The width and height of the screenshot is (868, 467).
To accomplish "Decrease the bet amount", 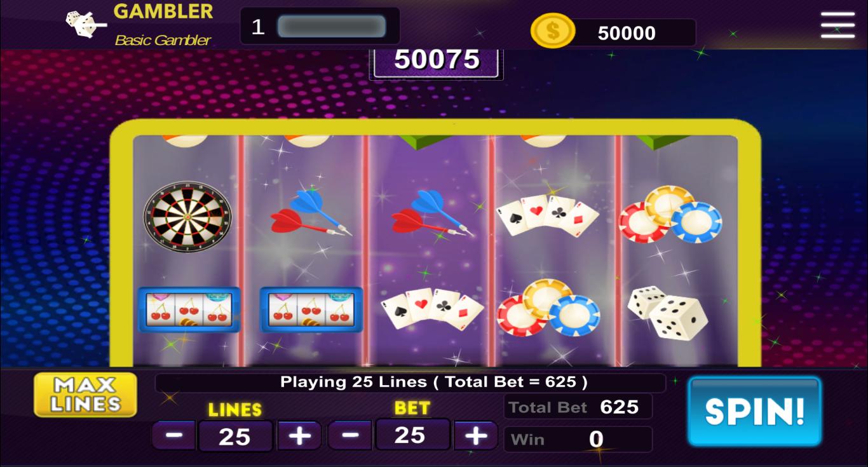I will point(350,435).
